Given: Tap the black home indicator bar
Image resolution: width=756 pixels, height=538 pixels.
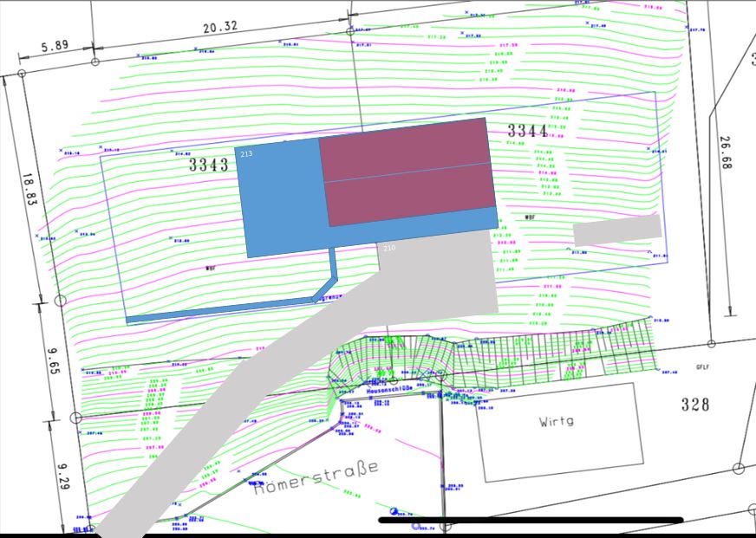Looking at the screenshot, I should pos(531,521).
